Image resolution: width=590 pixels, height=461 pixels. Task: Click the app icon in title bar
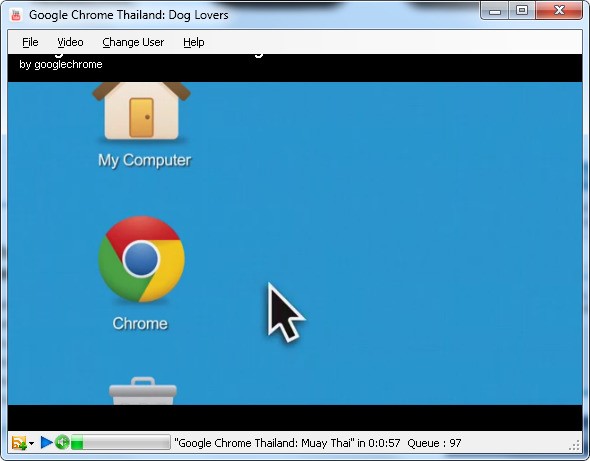pyautogui.click(x=16, y=15)
